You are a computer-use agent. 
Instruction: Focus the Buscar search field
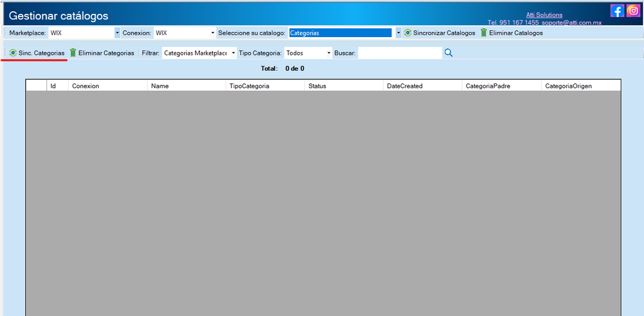[400, 53]
